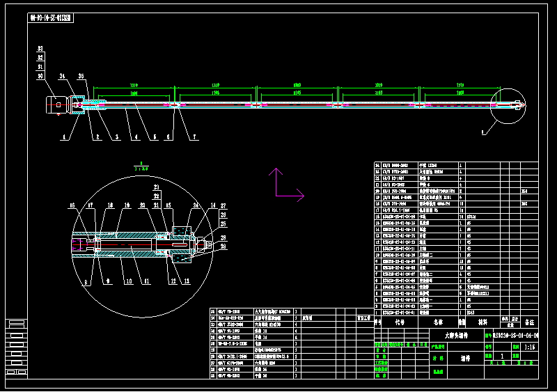Click callout 25 at detail view right
This screenshot has height=392, width=557.
pos(223,224)
